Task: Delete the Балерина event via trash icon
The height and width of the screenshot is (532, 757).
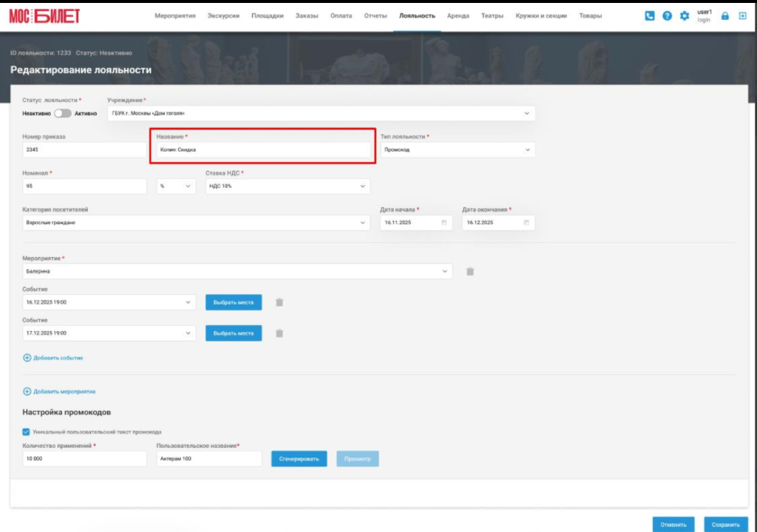Action: pyautogui.click(x=470, y=271)
